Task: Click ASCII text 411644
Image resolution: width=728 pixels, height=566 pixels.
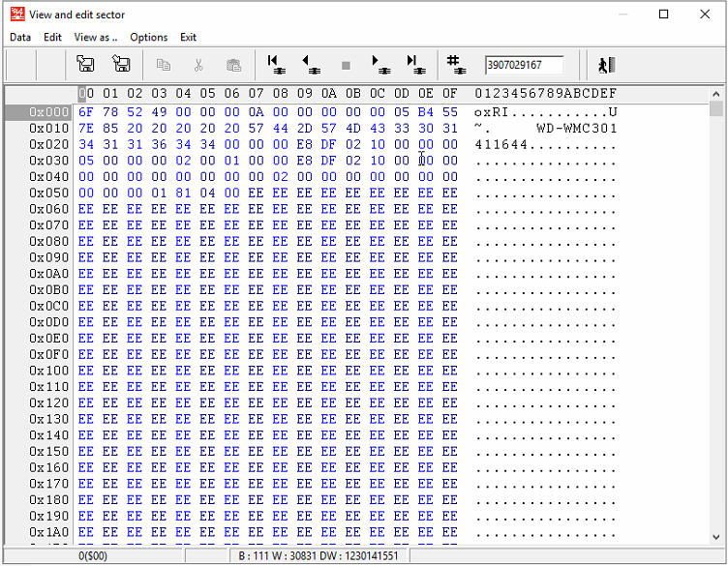Action: (x=500, y=145)
